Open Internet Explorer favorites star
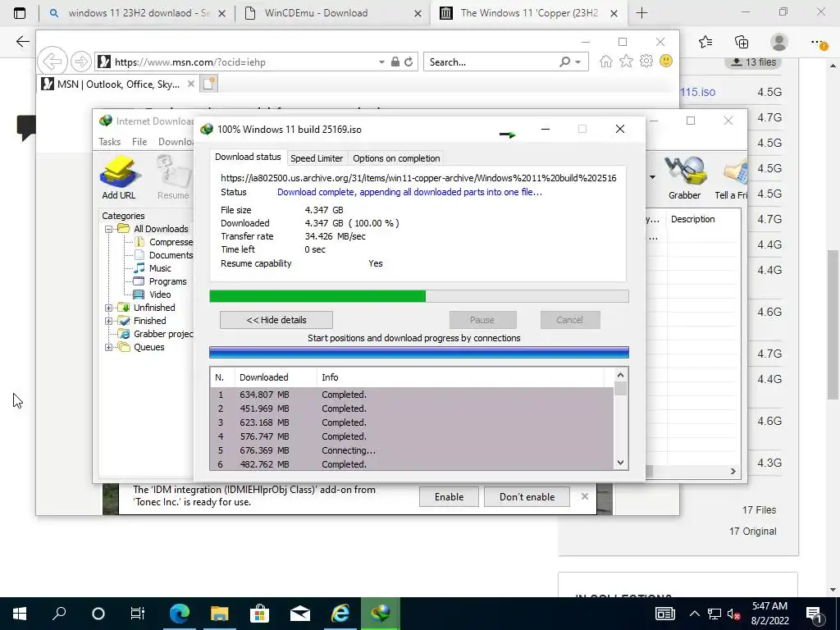The image size is (840, 630). point(626,62)
